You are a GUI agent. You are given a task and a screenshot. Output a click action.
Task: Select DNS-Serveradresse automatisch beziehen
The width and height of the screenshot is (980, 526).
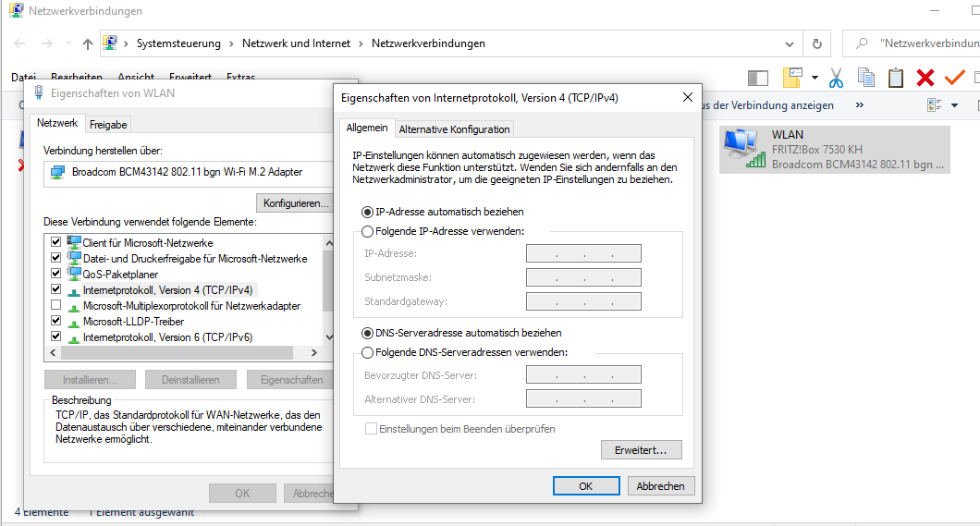coord(461,333)
